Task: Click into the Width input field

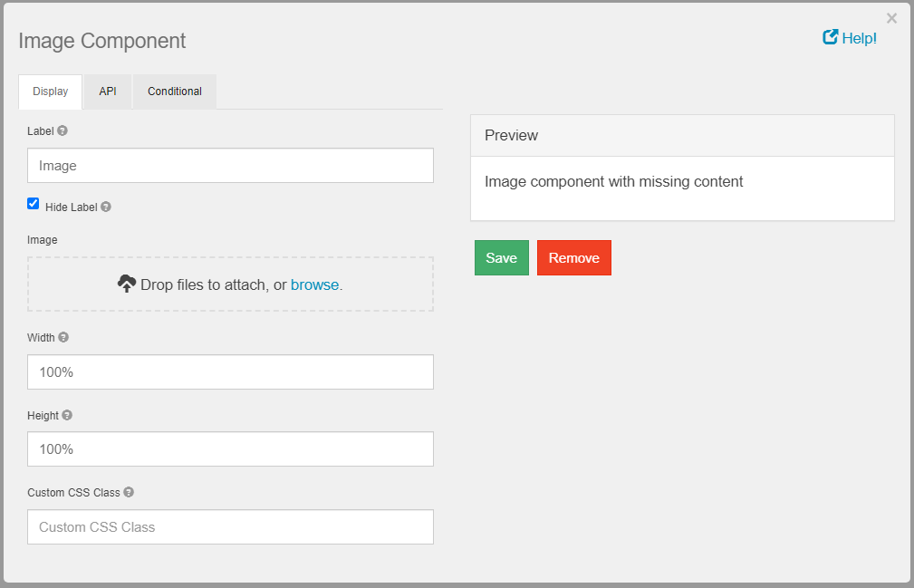Action: [230, 372]
